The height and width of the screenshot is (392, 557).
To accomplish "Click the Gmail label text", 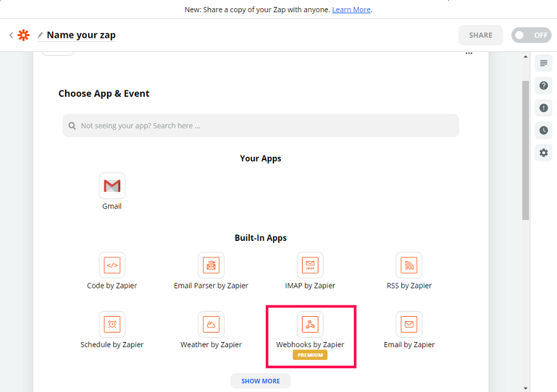I will [x=112, y=206].
